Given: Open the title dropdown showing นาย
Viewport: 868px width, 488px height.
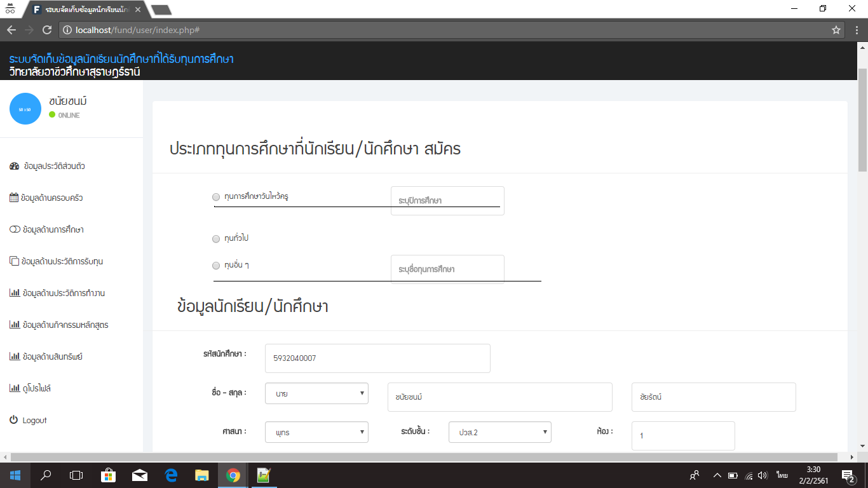Looking at the screenshot, I should [x=316, y=394].
